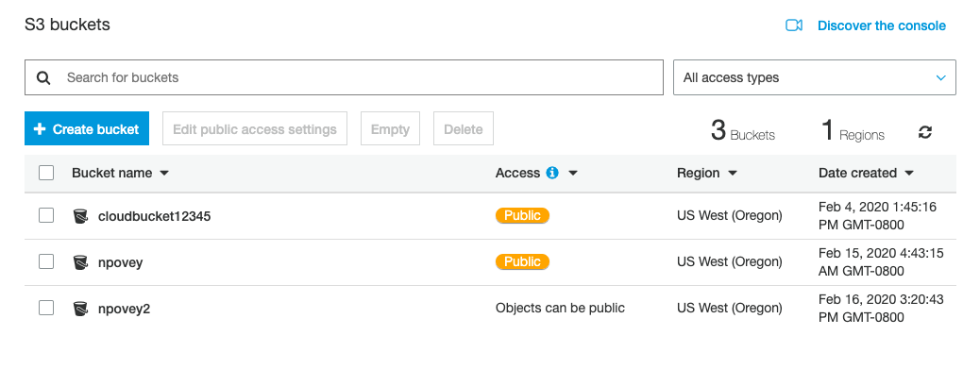Click the Feb 16, 2020 creation date
980x386 pixels.
pyautogui.click(x=881, y=308)
